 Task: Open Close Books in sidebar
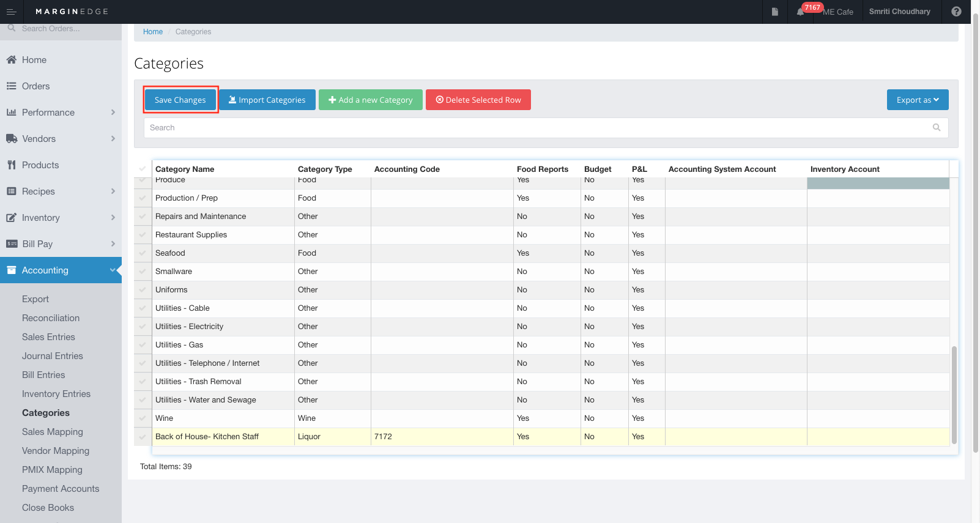(x=48, y=508)
